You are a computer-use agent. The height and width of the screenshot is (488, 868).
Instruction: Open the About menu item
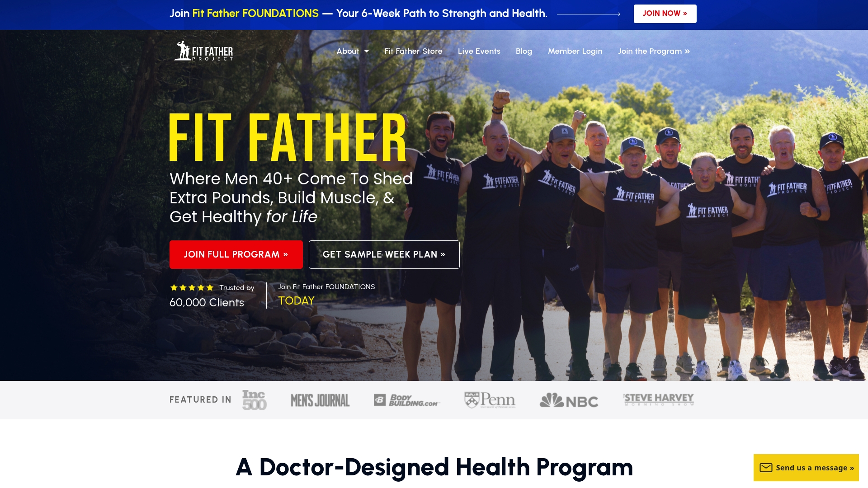348,51
